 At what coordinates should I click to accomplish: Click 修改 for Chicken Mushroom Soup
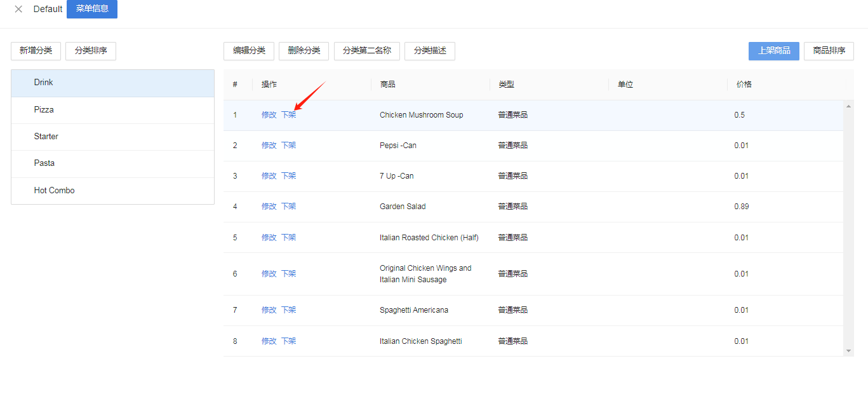coord(269,115)
